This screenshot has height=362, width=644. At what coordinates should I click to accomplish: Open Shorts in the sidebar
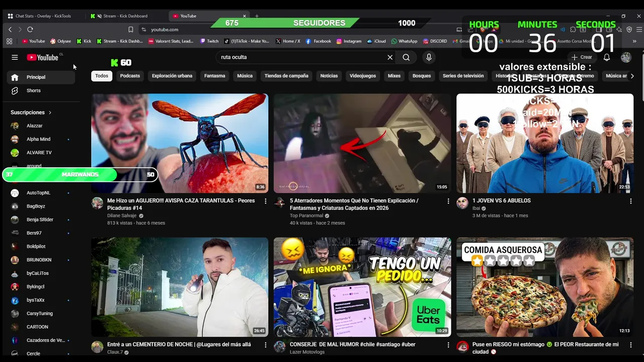(41, 90)
